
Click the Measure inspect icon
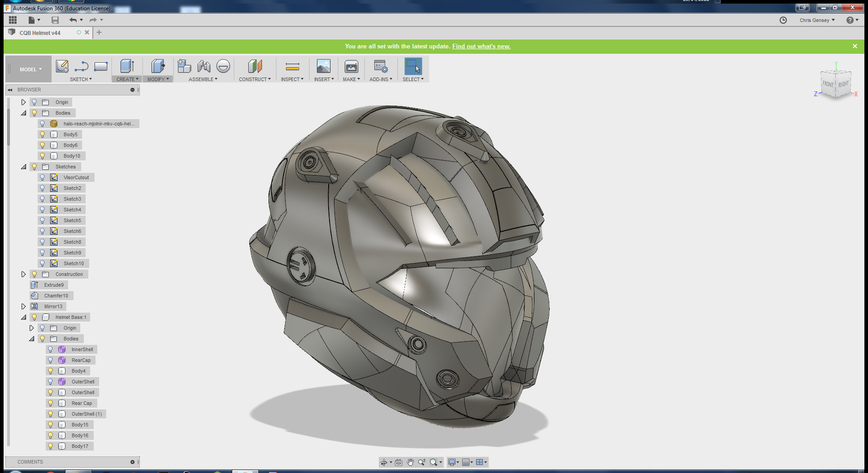(292, 67)
